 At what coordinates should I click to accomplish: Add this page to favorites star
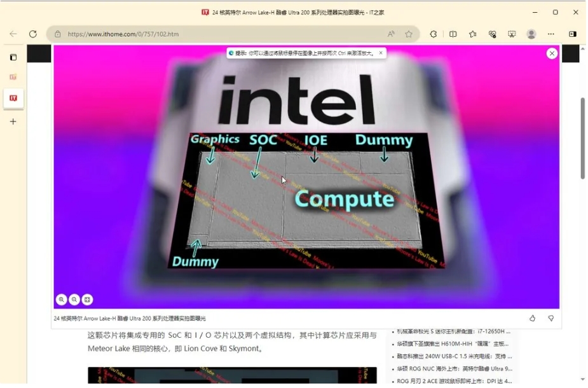(x=409, y=34)
